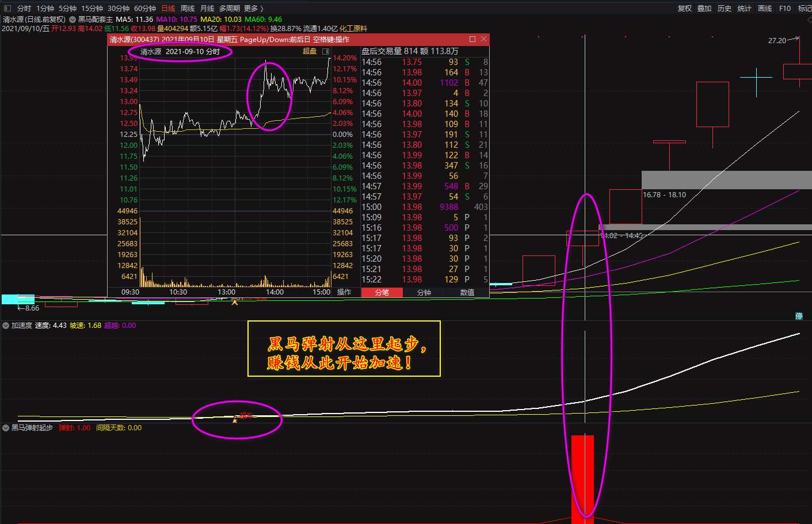Collapse the 加速度 indicator panel
Screen dimensions: 812x524
point(6,326)
